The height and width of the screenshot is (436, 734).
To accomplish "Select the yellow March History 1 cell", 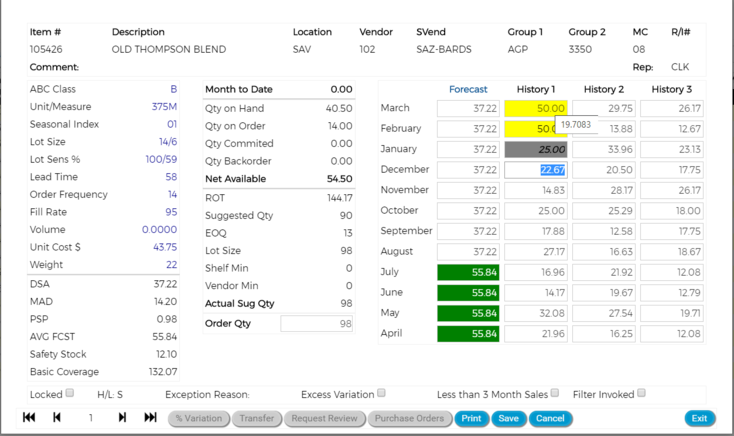I will point(536,108).
